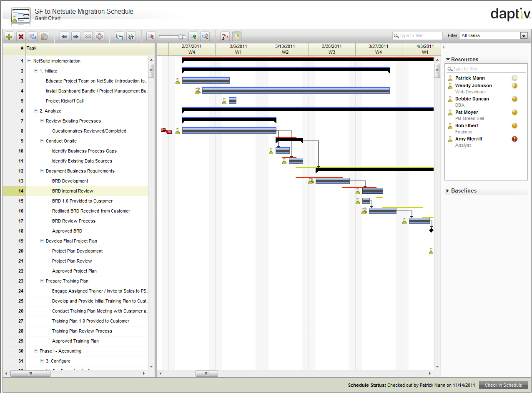Toggle the critical path display icon

pos(225,37)
